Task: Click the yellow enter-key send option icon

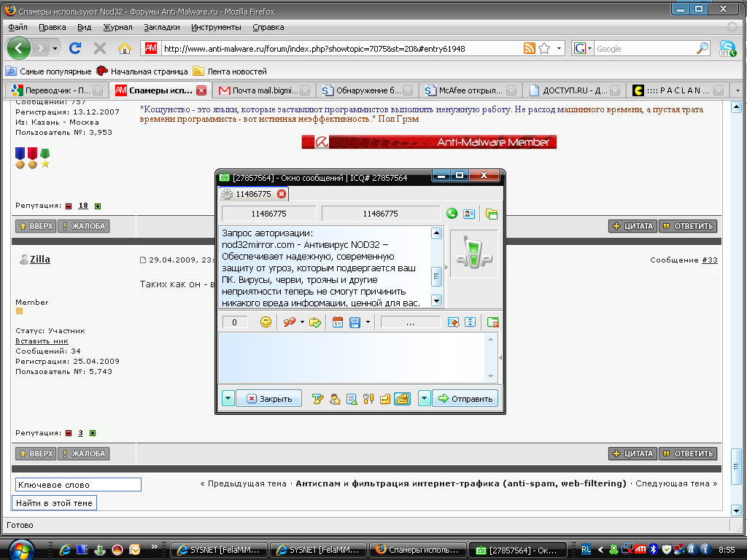Action: tap(385, 399)
